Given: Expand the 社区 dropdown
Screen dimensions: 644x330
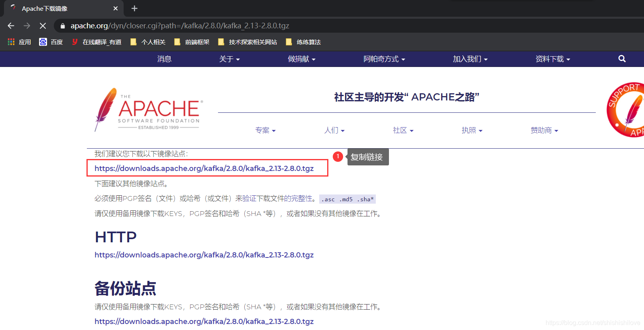Looking at the screenshot, I should click(403, 130).
